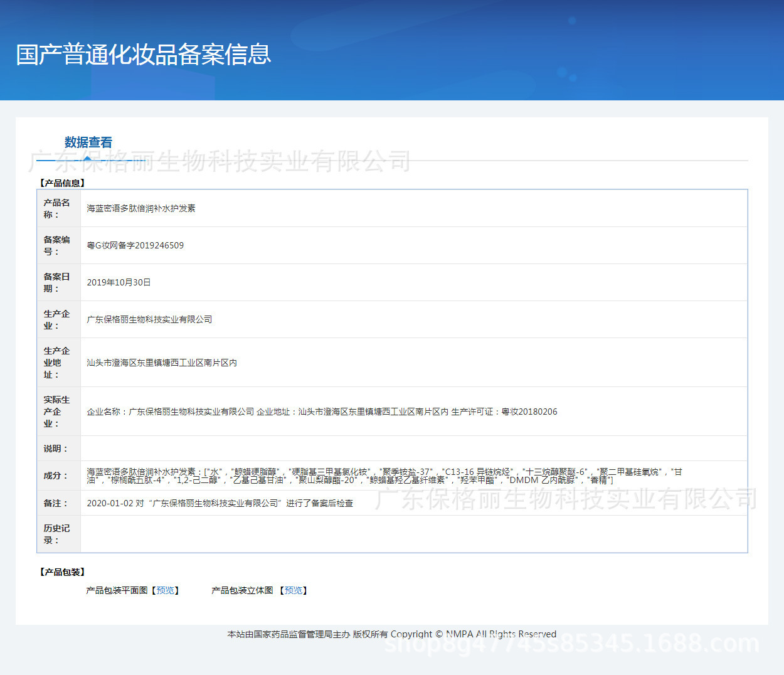
Task: Select the product name 海蓝密语多肽倍润补水护发素
Action: pos(141,208)
